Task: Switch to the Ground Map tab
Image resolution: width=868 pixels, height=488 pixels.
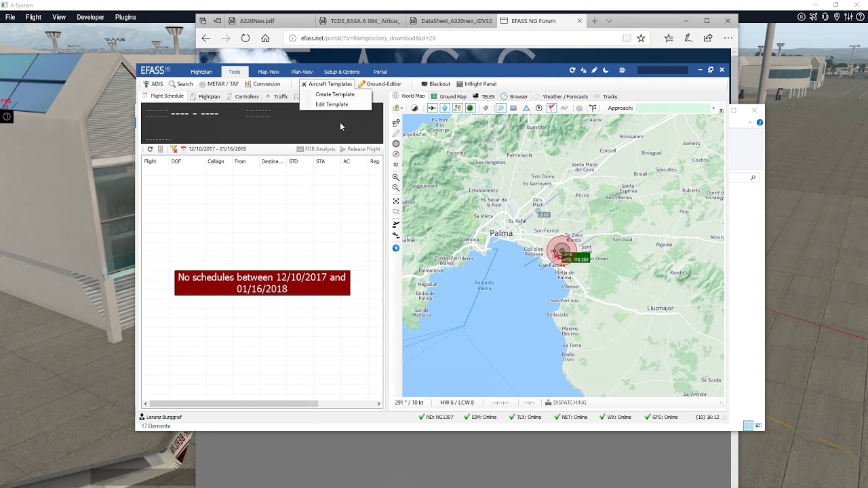Action: click(449, 96)
